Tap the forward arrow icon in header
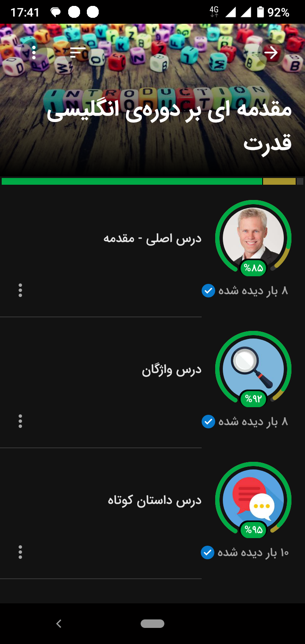The height and width of the screenshot is (644, 305). (x=271, y=53)
